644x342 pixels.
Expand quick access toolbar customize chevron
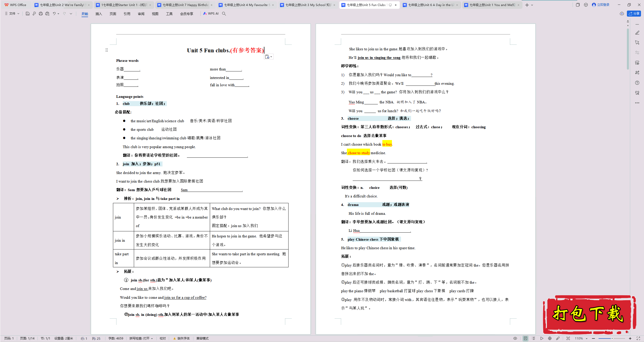tap(71, 14)
